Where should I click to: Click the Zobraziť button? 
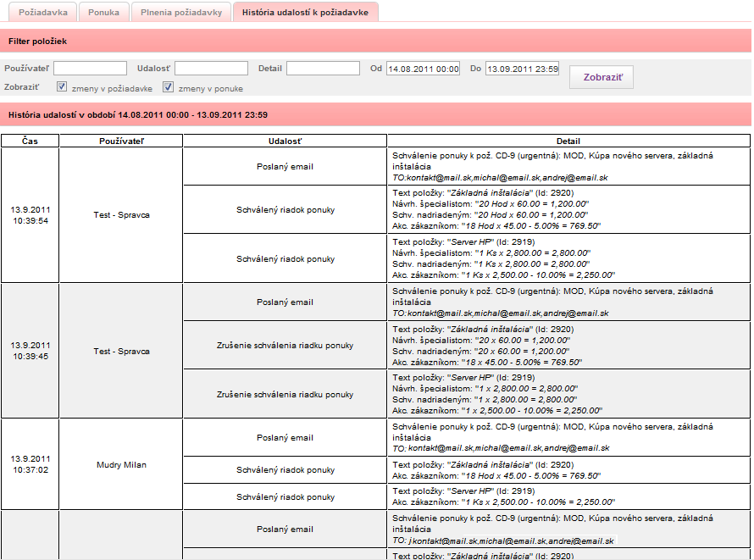point(602,77)
